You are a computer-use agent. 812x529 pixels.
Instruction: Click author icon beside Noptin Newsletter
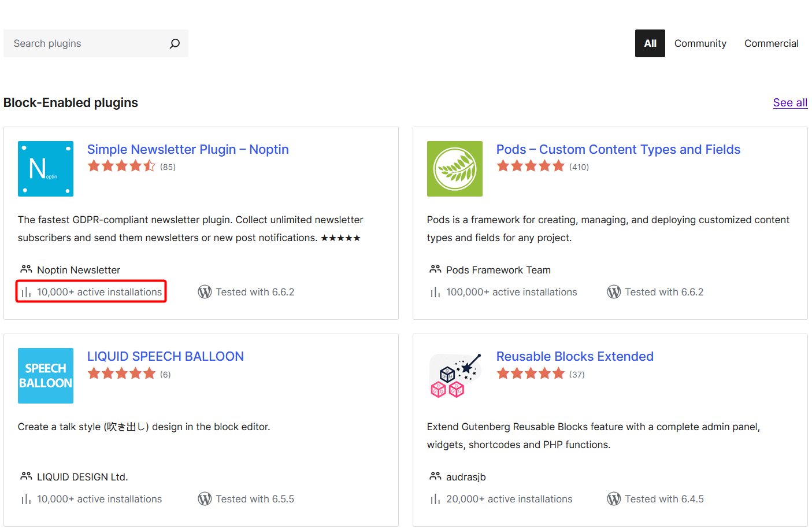(26, 269)
